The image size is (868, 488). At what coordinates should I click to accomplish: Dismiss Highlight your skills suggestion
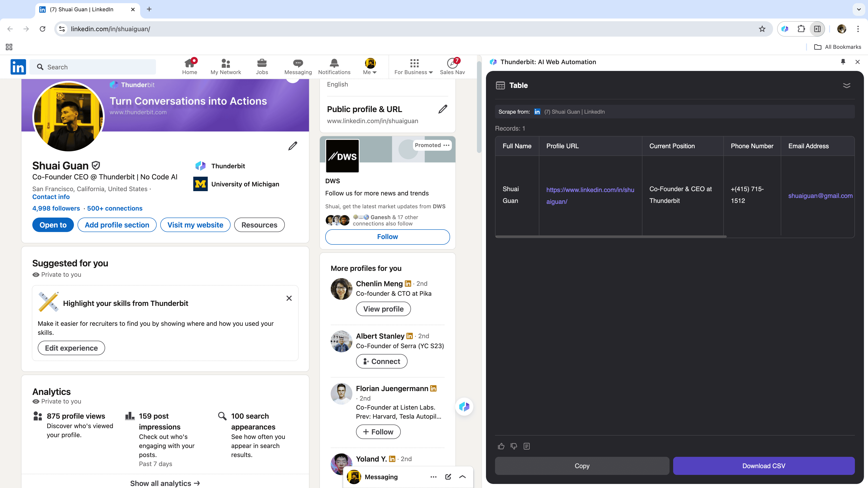point(289,298)
